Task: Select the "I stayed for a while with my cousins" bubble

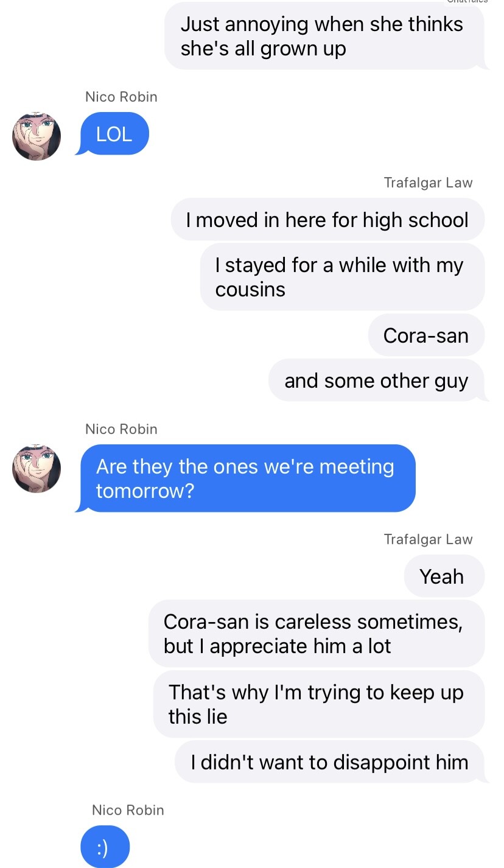Action: [x=341, y=277]
